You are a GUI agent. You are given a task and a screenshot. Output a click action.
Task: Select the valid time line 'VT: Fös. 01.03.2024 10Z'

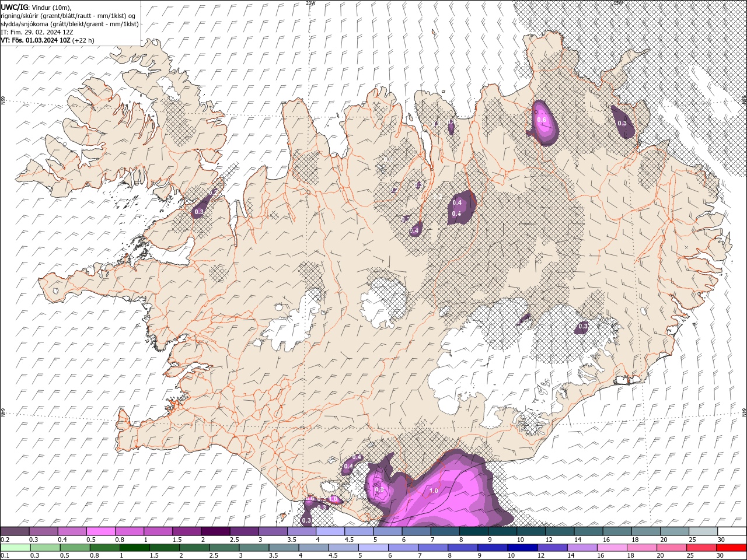pos(36,40)
